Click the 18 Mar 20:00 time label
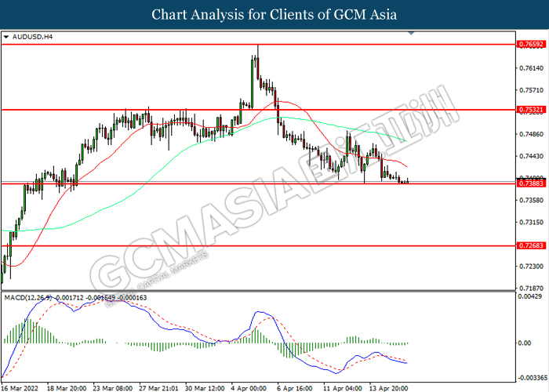 coord(67,388)
